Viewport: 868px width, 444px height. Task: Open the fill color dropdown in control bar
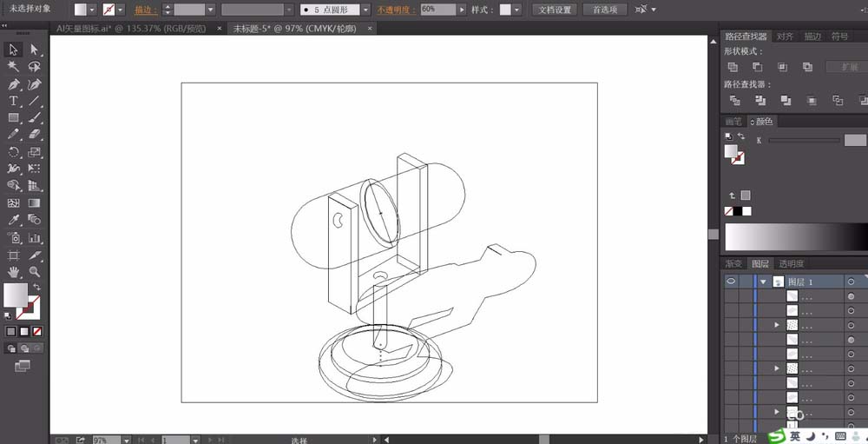[92, 10]
